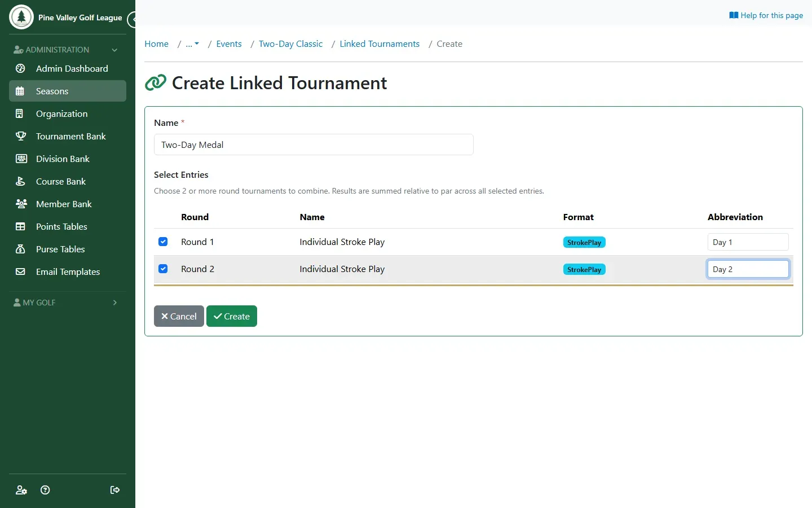
Task: Open Purse Tables menu item
Action: [x=68, y=249]
